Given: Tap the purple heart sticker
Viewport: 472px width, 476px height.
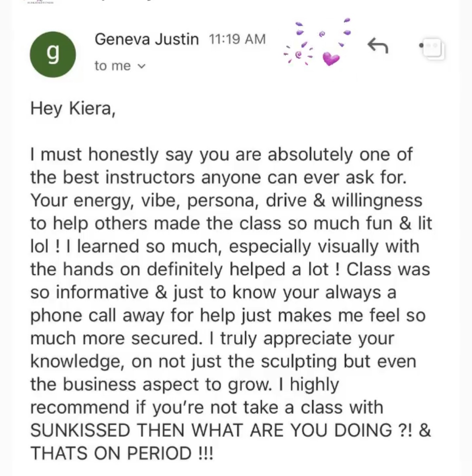Looking at the screenshot, I should tap(331, 59).
